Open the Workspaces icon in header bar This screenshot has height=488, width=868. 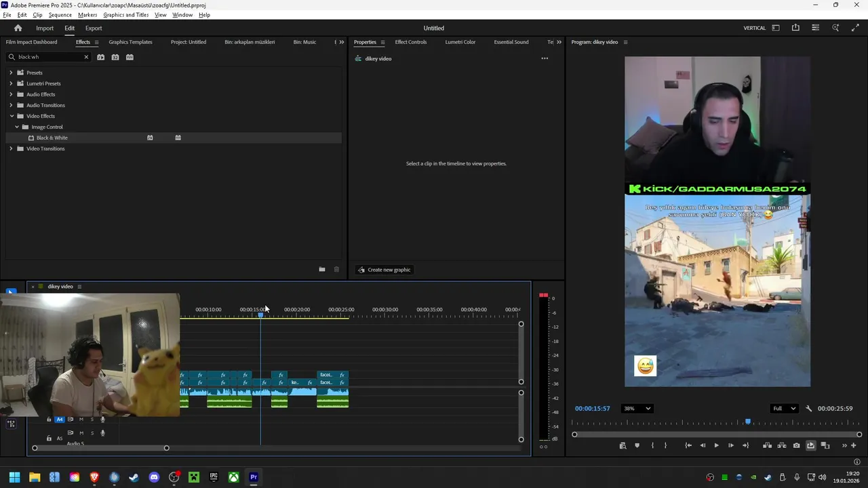pyautogui.click(x=775, y=28)
